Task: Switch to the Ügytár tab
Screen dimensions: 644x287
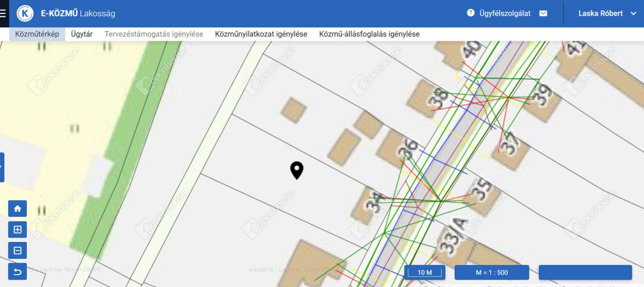Action: pos(82,34)
